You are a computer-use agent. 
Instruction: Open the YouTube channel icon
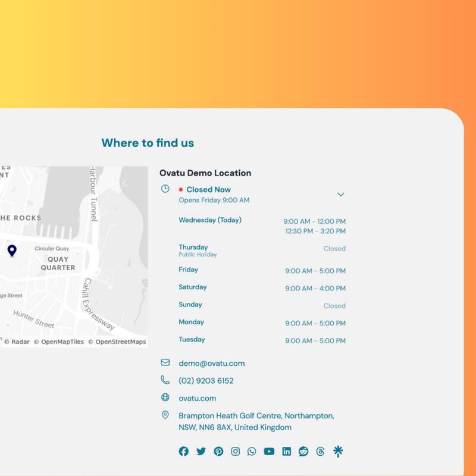[x=269, y=451]
